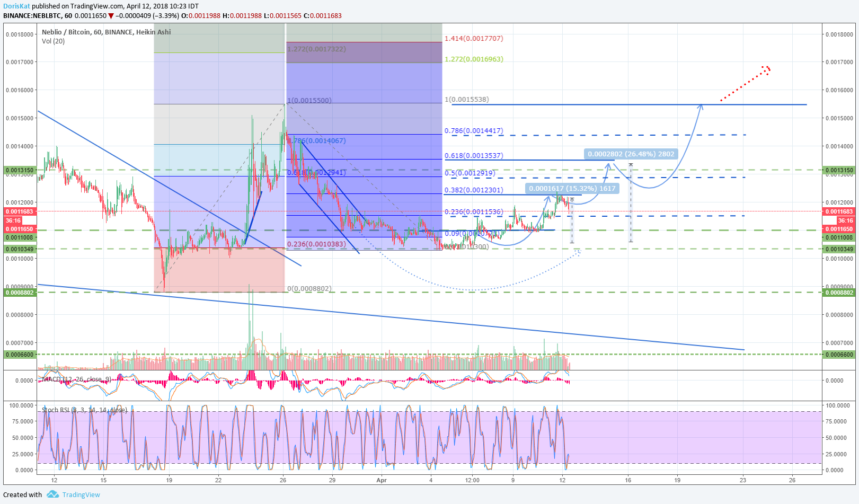This screenshot has height=504, width=859.
Task: Click the Stoch RSI indicator label
Action: 84,410
